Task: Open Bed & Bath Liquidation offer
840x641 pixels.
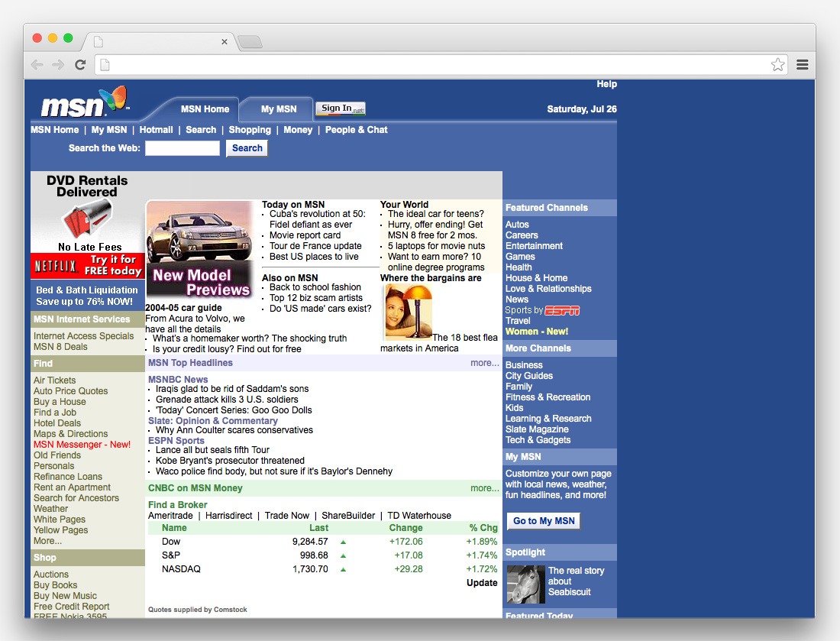Action: coord(87,296)
